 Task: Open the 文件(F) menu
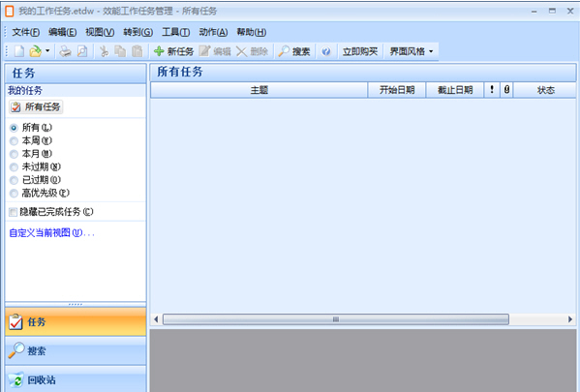click(x=25, y=32)
